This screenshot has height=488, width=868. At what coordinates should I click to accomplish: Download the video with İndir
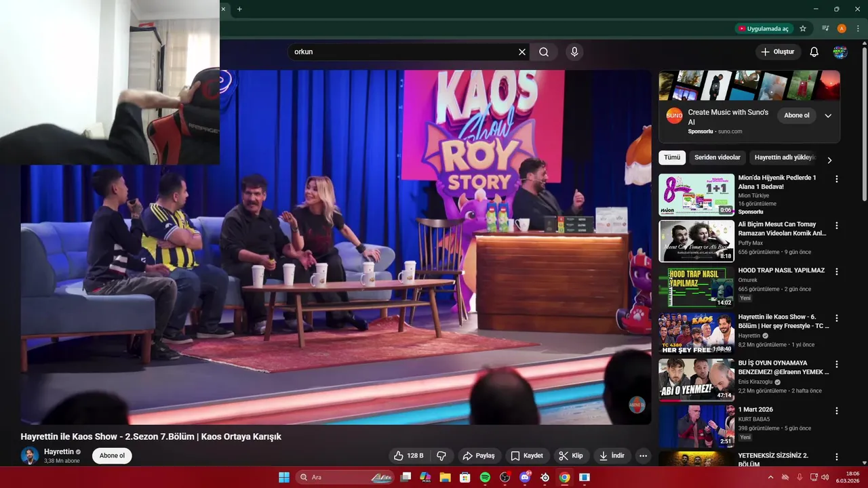[612, 455]
